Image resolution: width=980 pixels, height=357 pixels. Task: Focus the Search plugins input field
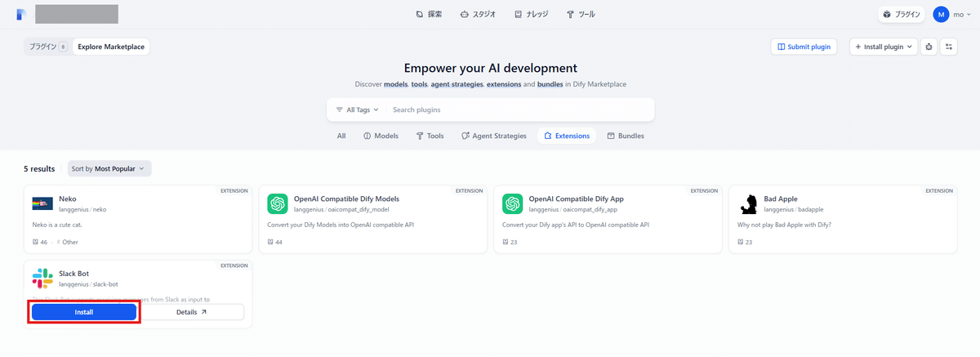pyautogui.click(x=519, y=109)
